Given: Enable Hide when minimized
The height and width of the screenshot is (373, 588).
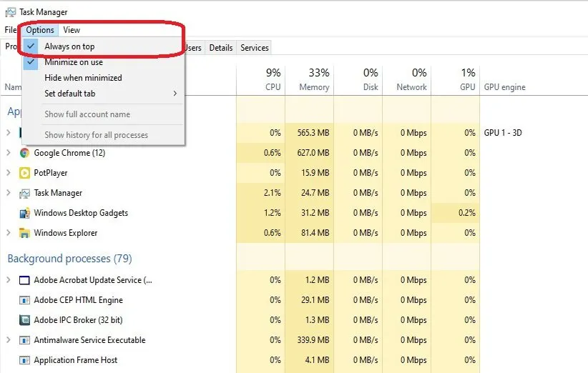Looking at the screenshot, I should click(83, 78).
